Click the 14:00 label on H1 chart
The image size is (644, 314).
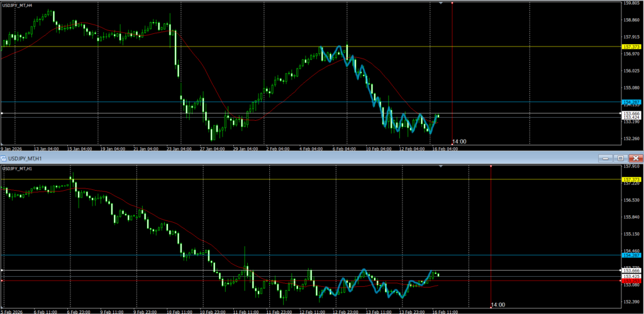(497, 305)
